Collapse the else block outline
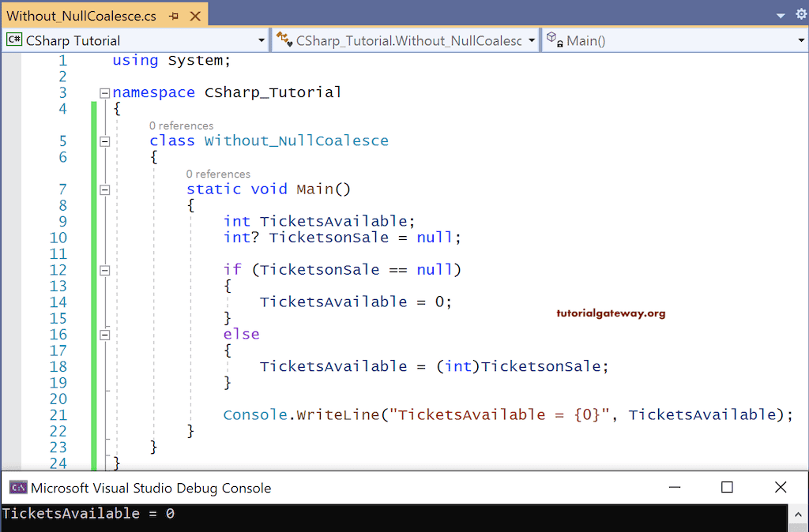 pos(103,334)
